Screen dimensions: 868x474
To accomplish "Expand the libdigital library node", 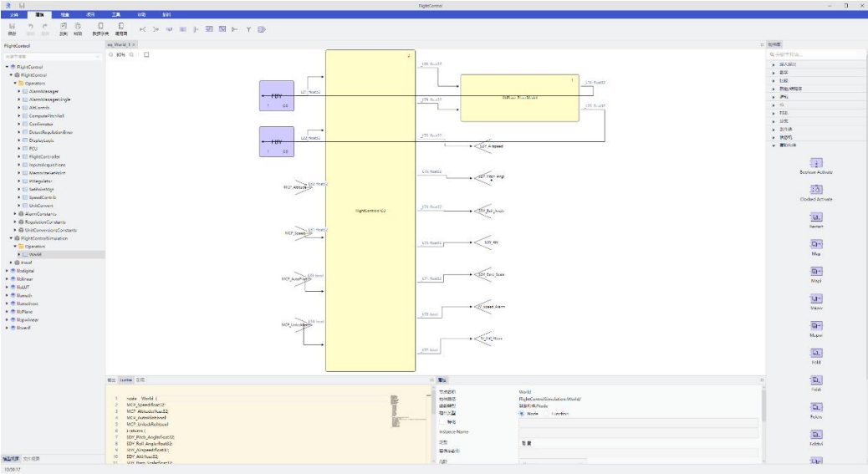I will 7,271.
